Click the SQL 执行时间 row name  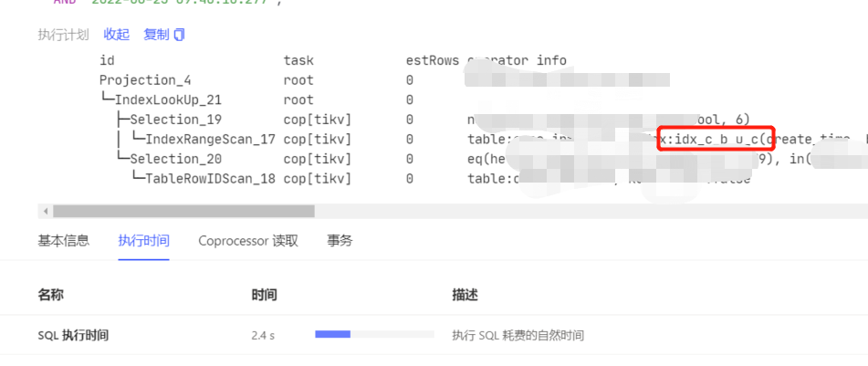[73, 335]
